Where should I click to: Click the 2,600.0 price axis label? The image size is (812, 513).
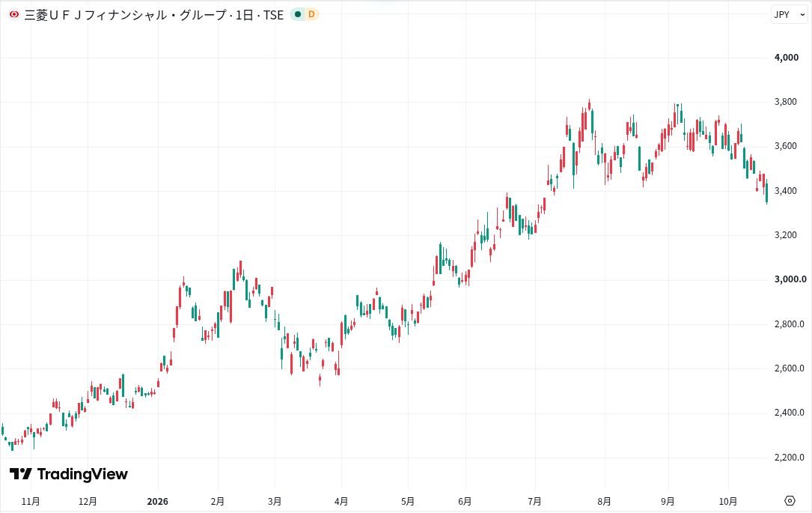pyautogui.click(x=790, y=368)
